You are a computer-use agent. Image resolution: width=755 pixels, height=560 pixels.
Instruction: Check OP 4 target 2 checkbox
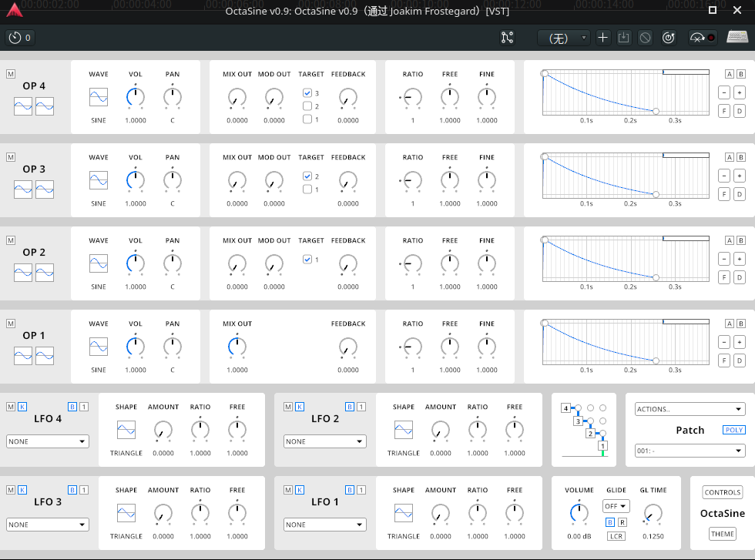click(x=307, y=106)
